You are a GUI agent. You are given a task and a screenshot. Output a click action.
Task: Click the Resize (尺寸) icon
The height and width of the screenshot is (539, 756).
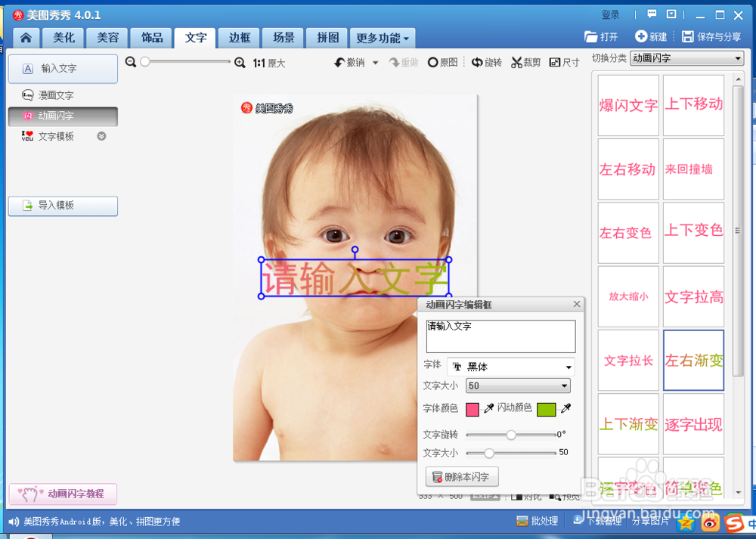(x=564, y=62)
